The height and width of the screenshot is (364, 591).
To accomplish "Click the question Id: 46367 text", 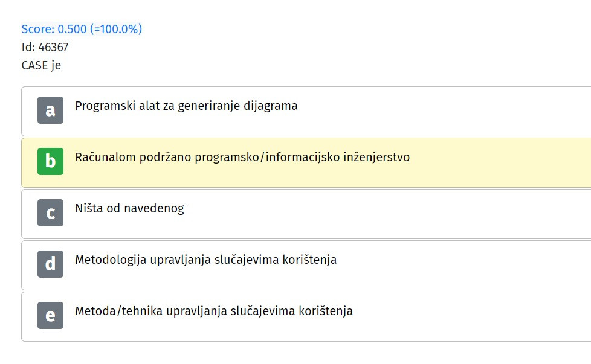I will point(45,48).
